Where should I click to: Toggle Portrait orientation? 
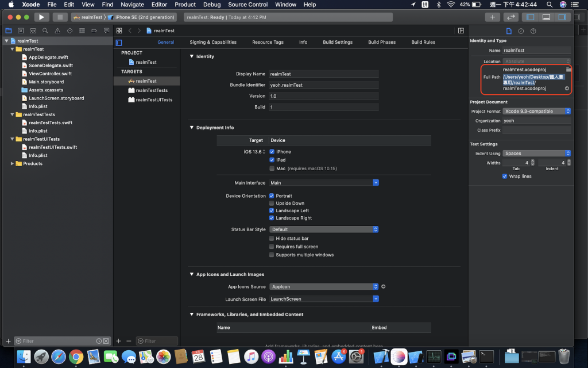click(x=272, y=196)
